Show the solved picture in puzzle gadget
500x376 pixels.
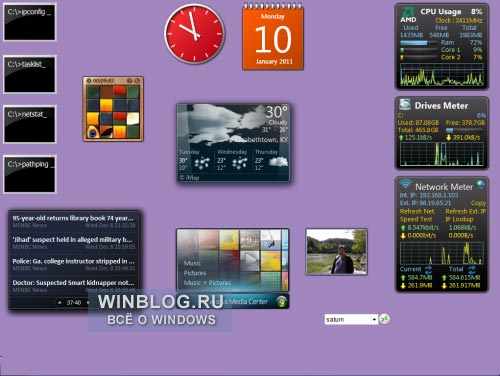click(x=130, y=81)
